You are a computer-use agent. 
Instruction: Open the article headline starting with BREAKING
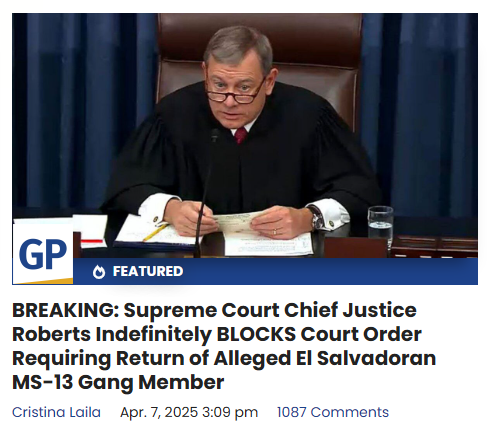224,346
